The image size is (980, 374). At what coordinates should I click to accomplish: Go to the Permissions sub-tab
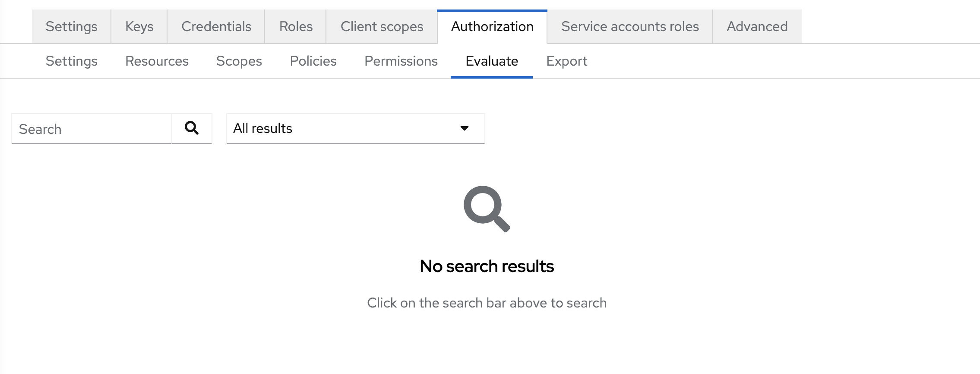pos(401,61)
